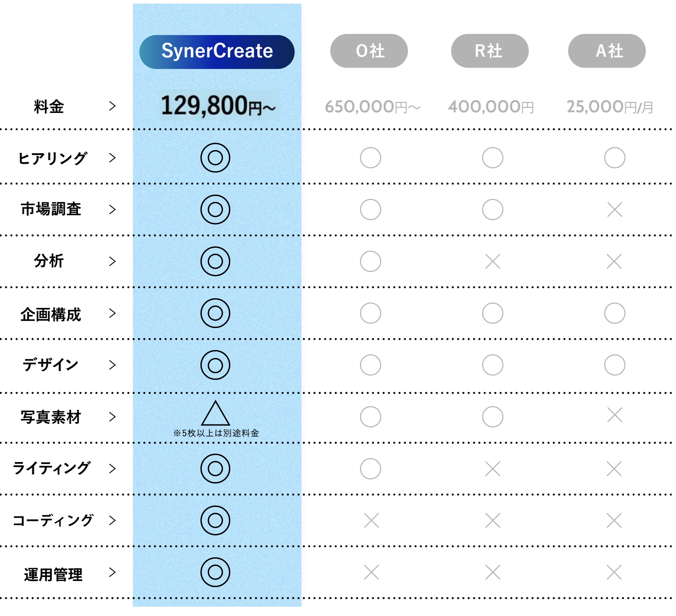Click the O社 circle mark for デザイン
This screenshot has width=676, height=616.
[x=370, y=365]
